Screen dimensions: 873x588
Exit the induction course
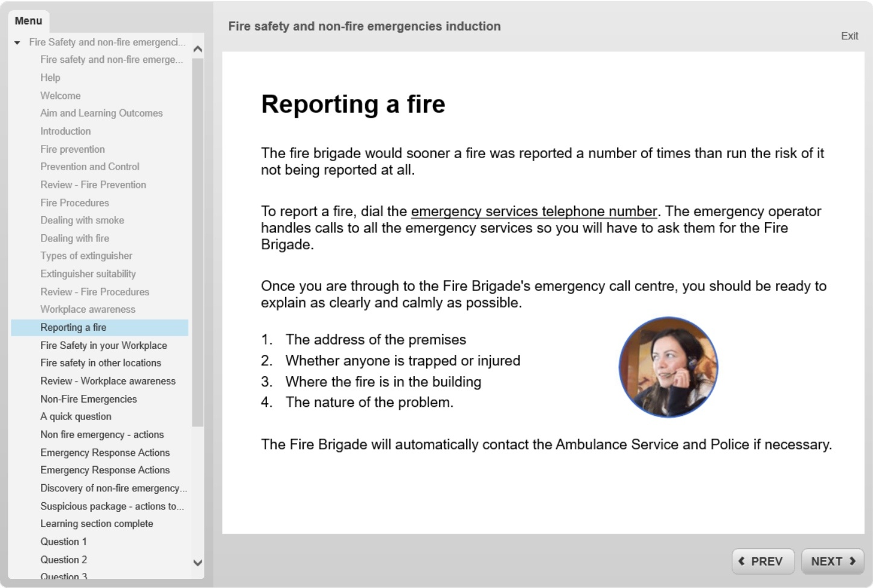pos(849,36)
